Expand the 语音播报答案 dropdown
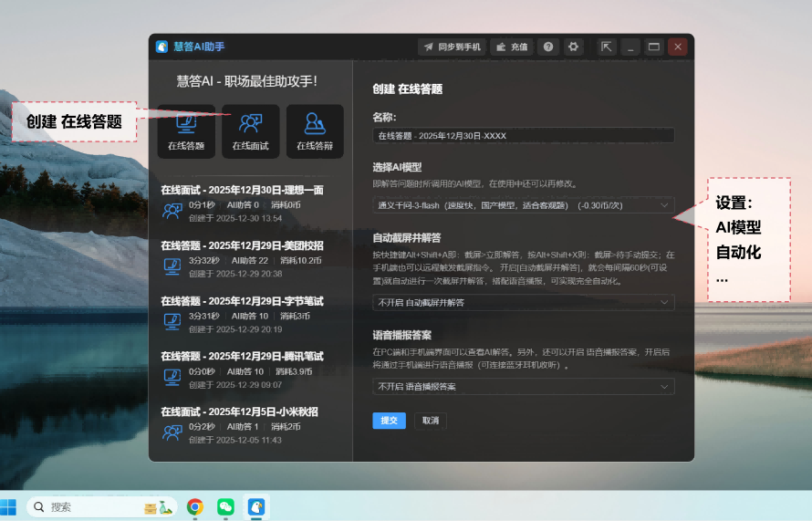The height and width of the screenshot is (521, 812). pyautogui.click(x=524, y=387)
